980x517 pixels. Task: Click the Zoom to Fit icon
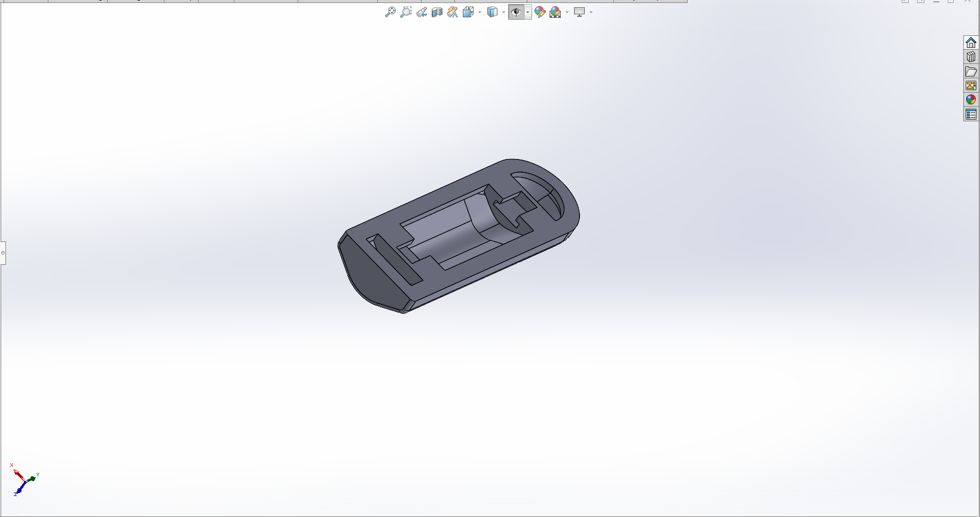click(390, 12)
